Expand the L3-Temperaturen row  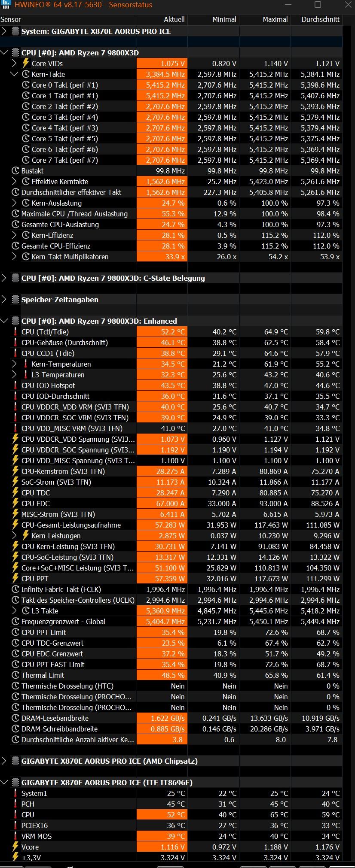(x=14, y=374)
